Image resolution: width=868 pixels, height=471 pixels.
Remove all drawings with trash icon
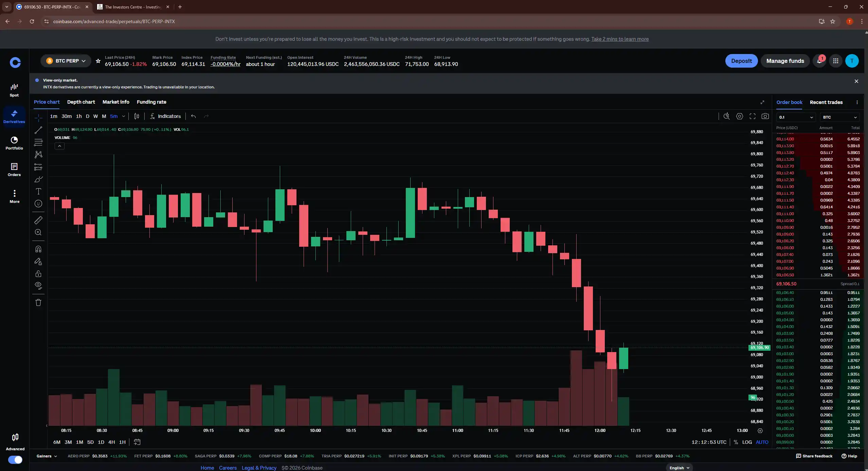tap(38, 302)
